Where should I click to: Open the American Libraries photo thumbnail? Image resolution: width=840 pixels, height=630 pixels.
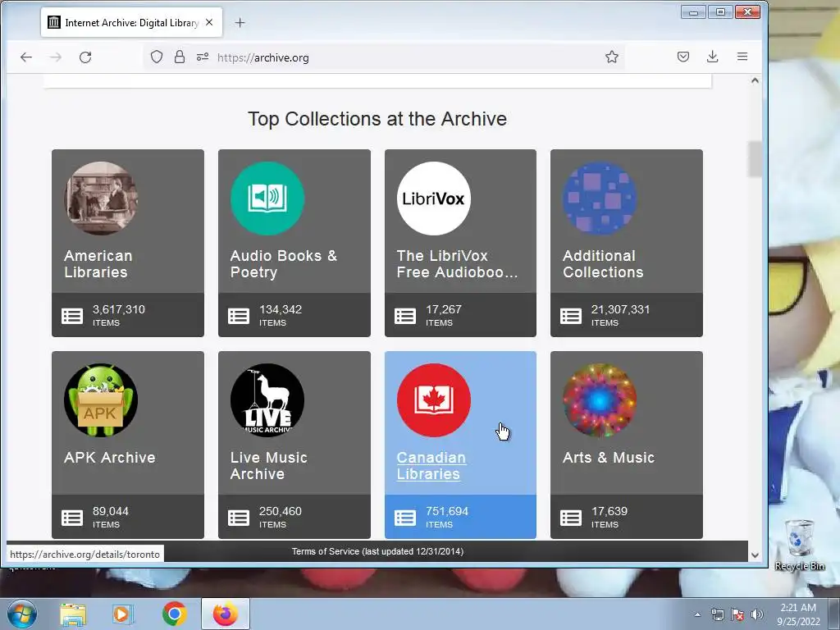[x=101, y=199]
